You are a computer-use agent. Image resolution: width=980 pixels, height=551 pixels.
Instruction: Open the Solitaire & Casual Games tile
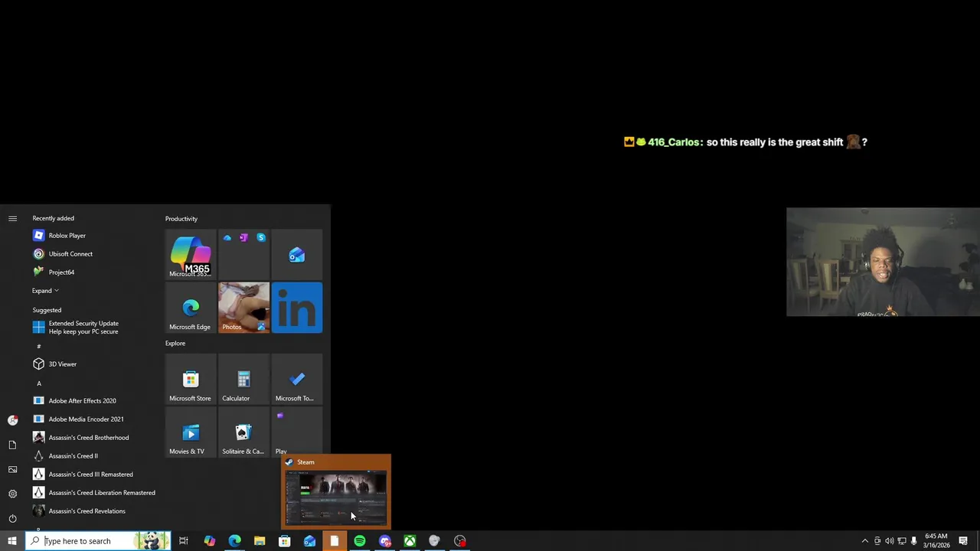(x=243, y=432)
